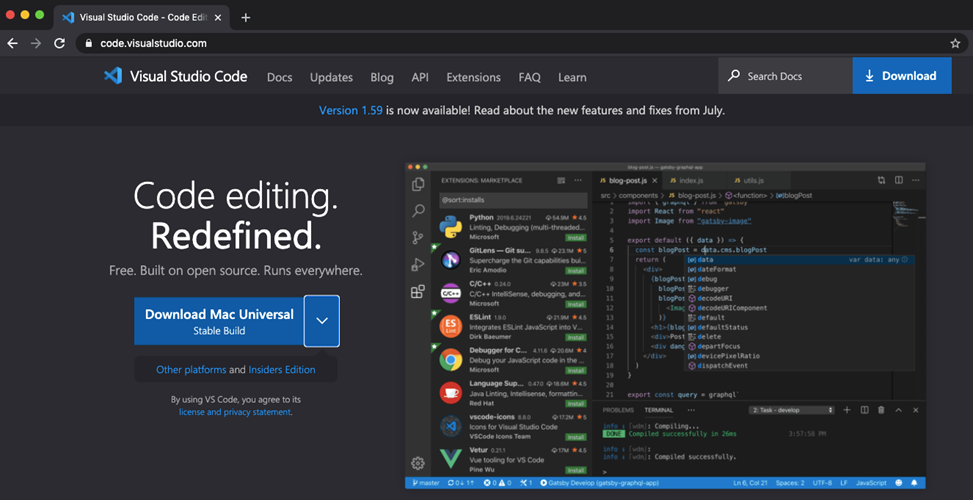The image size is (973, 500).
Task: Expand the download options chevron
Action: pos(321,321)
